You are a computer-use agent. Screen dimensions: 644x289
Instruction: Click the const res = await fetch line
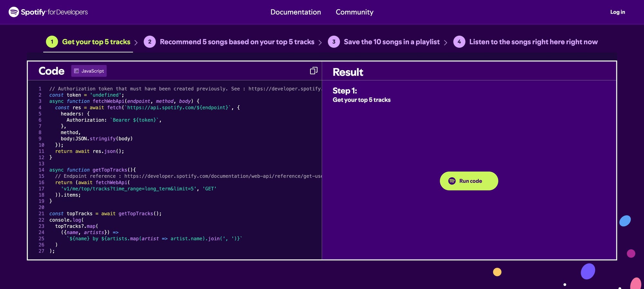click(x=147, y=107)
